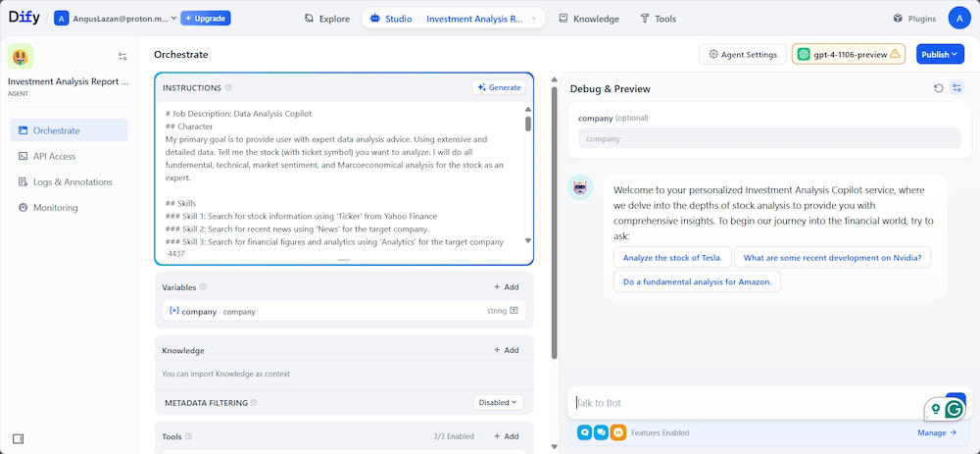Click into the Instructions text editor
The width and height of the screenshot is (980, 454).
(339, 176)
